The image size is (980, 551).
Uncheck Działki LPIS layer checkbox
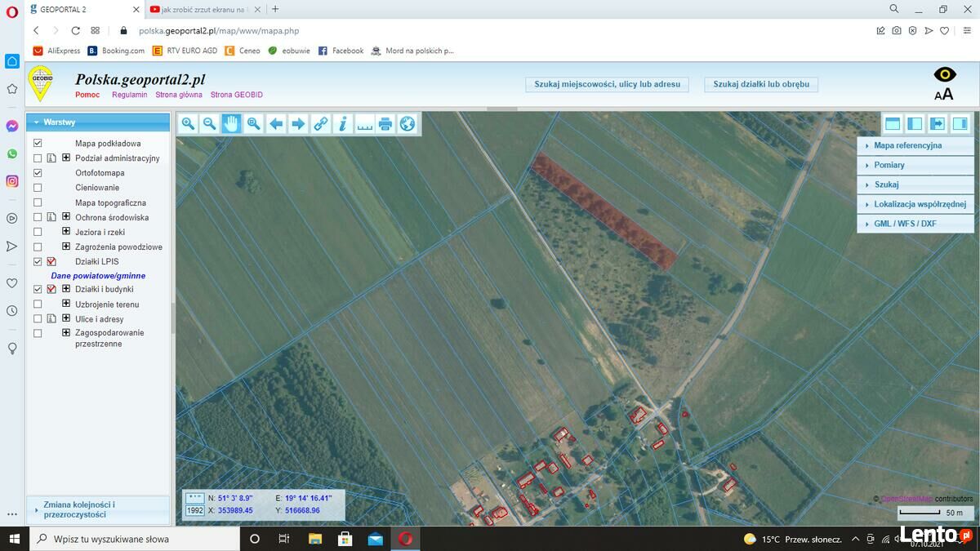(x=38, y=262)
